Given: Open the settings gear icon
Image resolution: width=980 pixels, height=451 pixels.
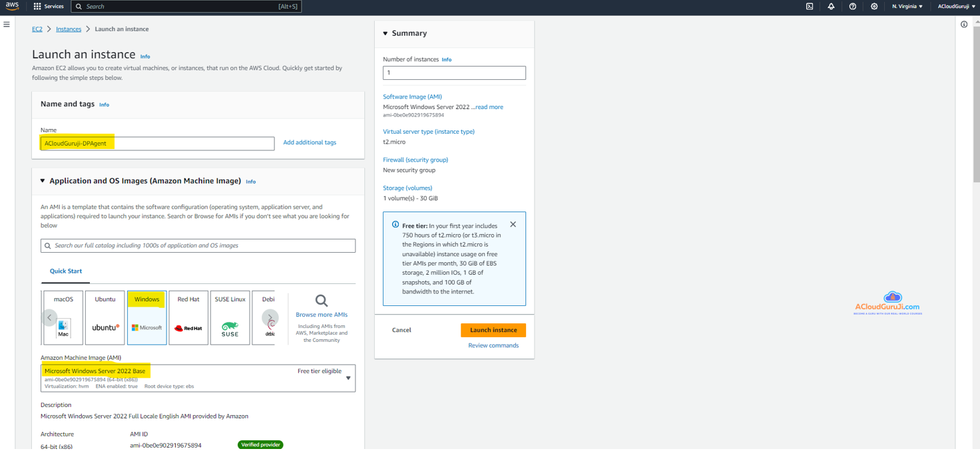Looking at the screenshot, I should (874, 7).
